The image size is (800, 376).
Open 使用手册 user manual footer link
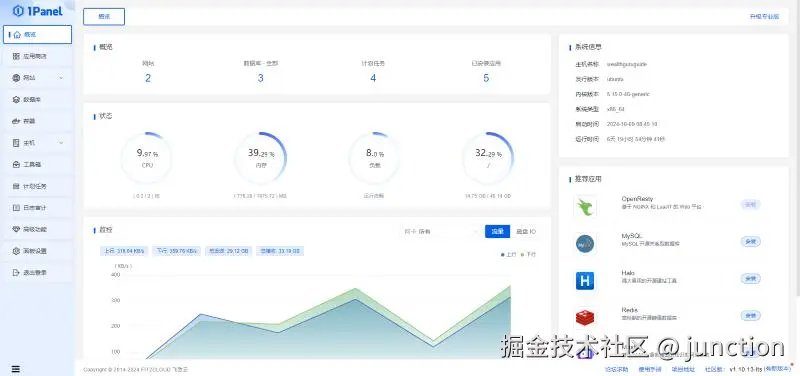649,369
